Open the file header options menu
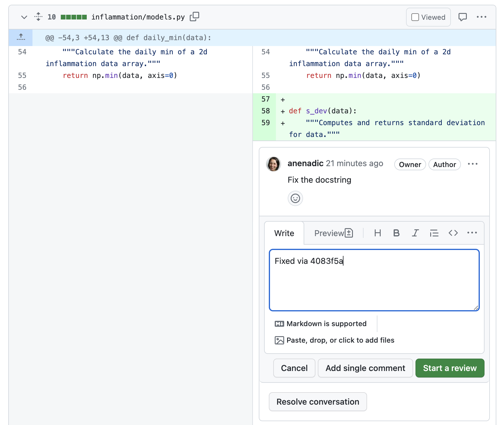The width and height of the screenshot is (504, 425). click(482, 17)
